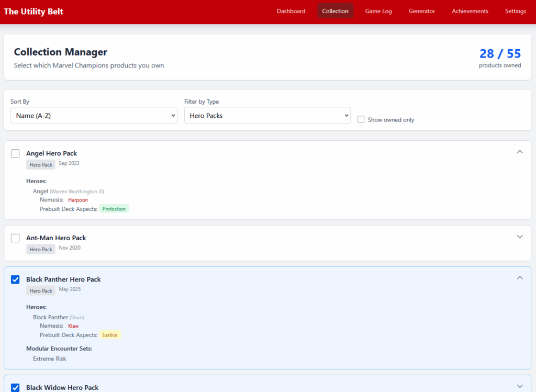Check the Ant-Man Hero Pack checkbox

coord(16,238)
